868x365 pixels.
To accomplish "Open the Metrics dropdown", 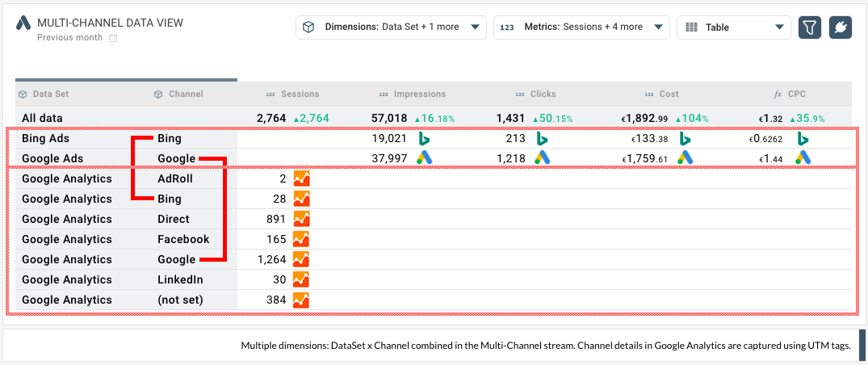I will click(581, 27).
